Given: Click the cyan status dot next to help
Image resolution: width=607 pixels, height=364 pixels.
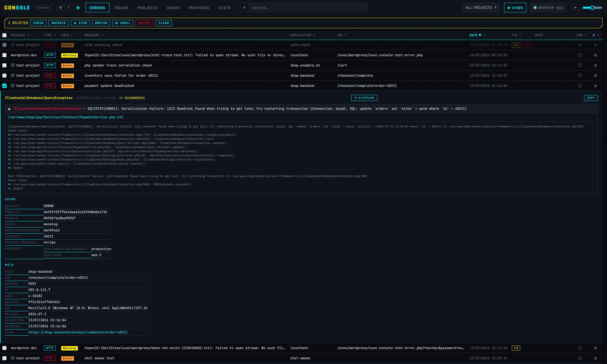Looking at the screenshot, I should (x=78, y=8).
